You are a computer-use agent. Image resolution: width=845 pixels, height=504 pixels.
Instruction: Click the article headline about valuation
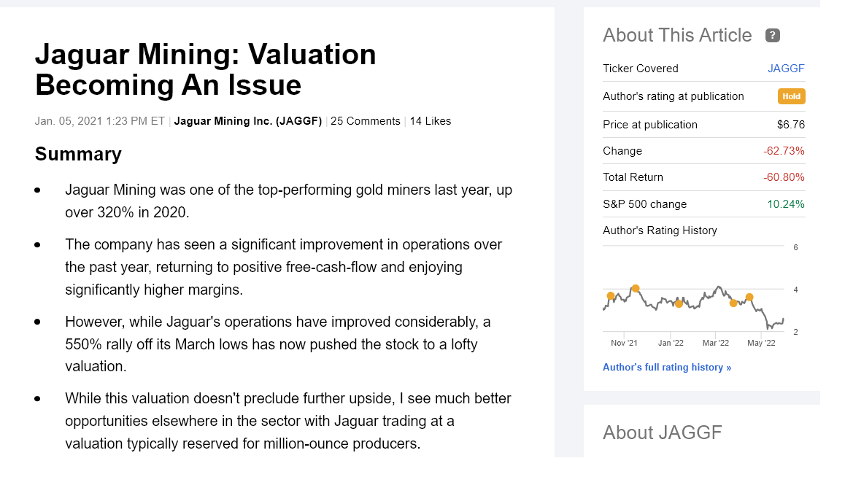coord(206,69)
